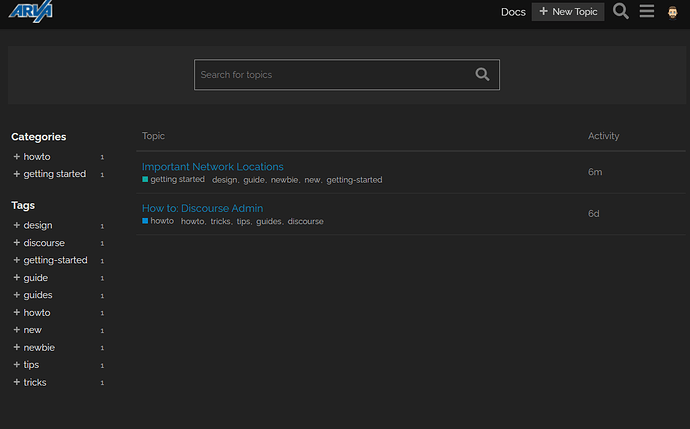Image resolution: width=690 pixels, height=429 pixels.
Task: Open How to: Discourse Admin topic
Action: coord(202,208)
